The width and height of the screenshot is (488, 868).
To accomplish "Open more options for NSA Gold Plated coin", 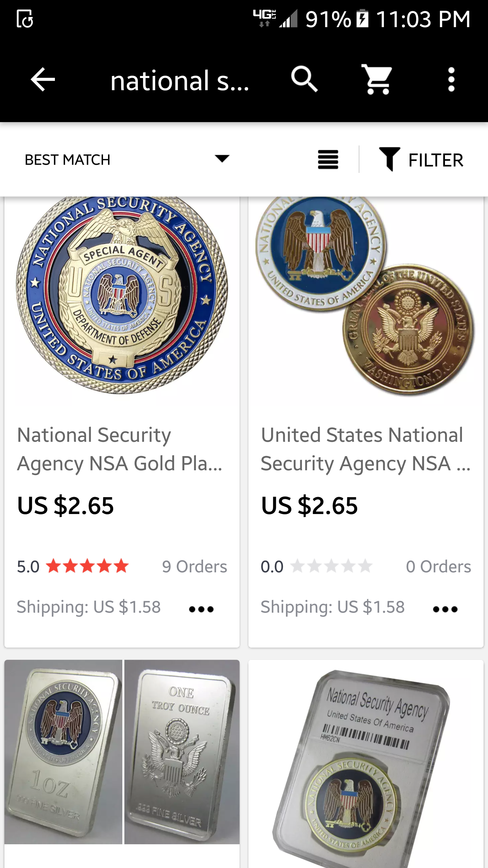I will pyautogui.click(x=201, y=609).
